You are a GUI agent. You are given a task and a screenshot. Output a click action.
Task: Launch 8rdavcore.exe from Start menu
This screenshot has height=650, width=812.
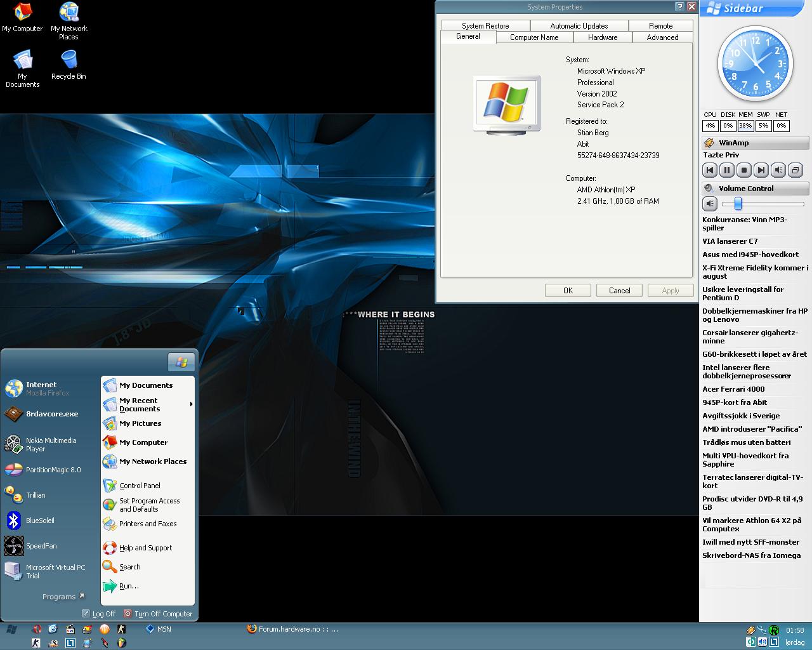(x=42, y=414)
